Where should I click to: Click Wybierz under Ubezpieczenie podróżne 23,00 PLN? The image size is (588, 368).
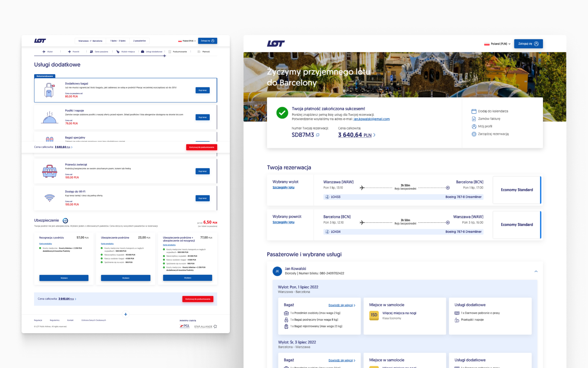pos(126,278)
